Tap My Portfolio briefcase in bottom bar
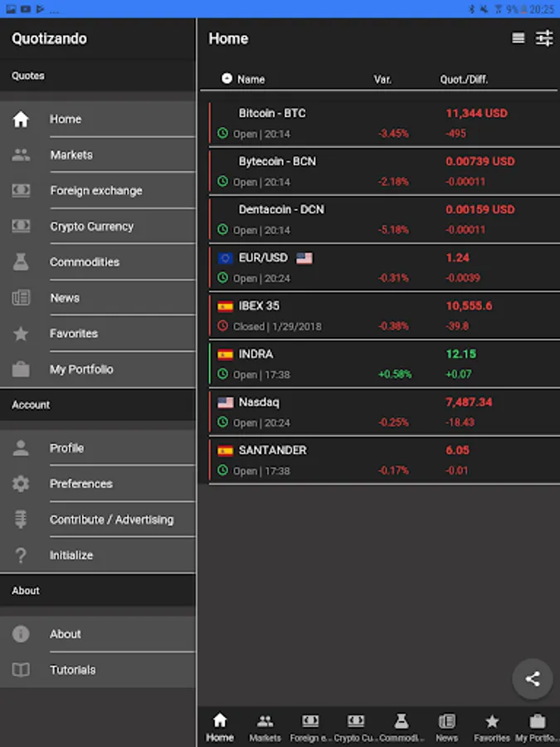Viewport: 560px width, 747px height. (537, 727)
